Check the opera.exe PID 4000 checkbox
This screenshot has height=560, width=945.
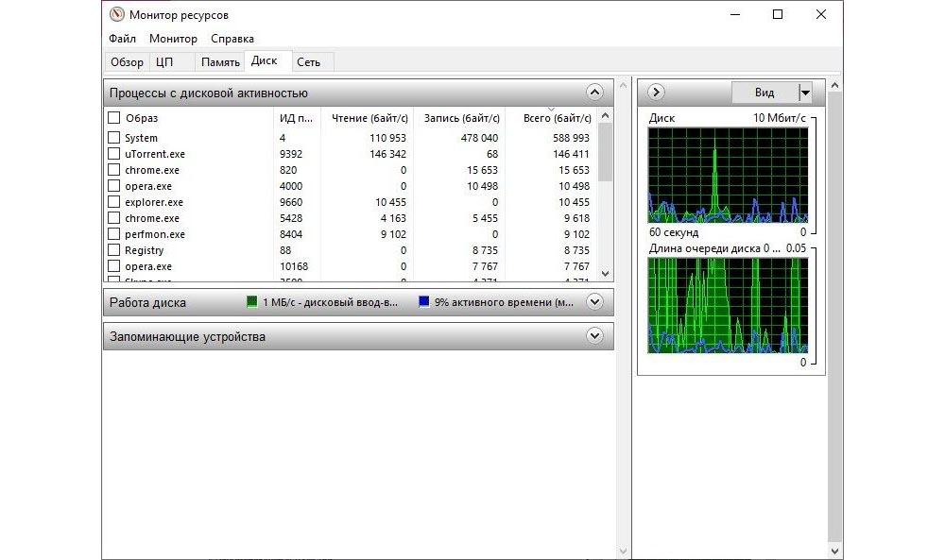[x=114, y=186]
